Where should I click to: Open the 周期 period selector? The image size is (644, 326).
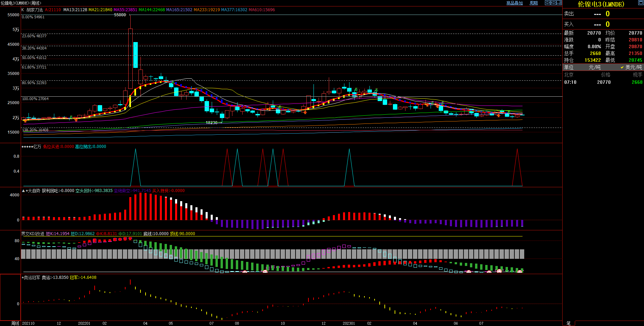(534, 3)
